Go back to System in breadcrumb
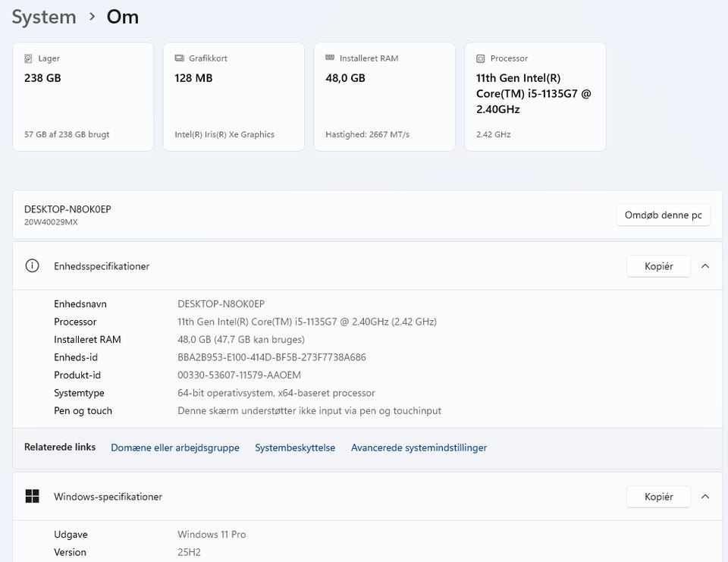This screenshot has height=562, width=728. pos(44,17)
